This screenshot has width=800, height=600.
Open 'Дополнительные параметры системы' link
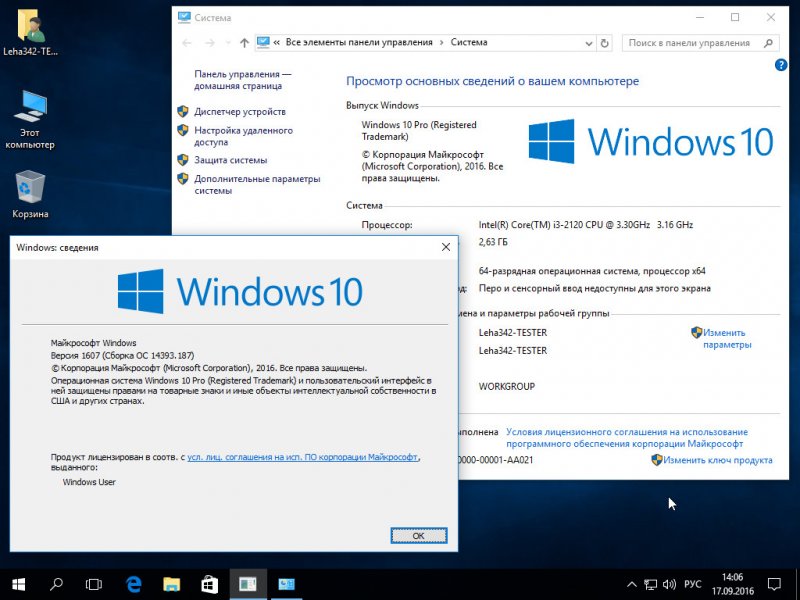pyautogui.click(x=257, y=185)
